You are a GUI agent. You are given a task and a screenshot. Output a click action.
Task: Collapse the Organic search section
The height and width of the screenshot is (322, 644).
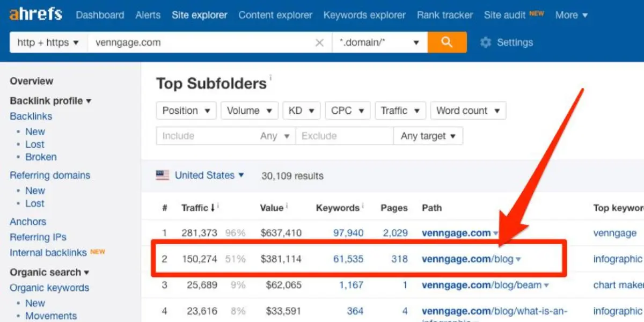[49, 272]
